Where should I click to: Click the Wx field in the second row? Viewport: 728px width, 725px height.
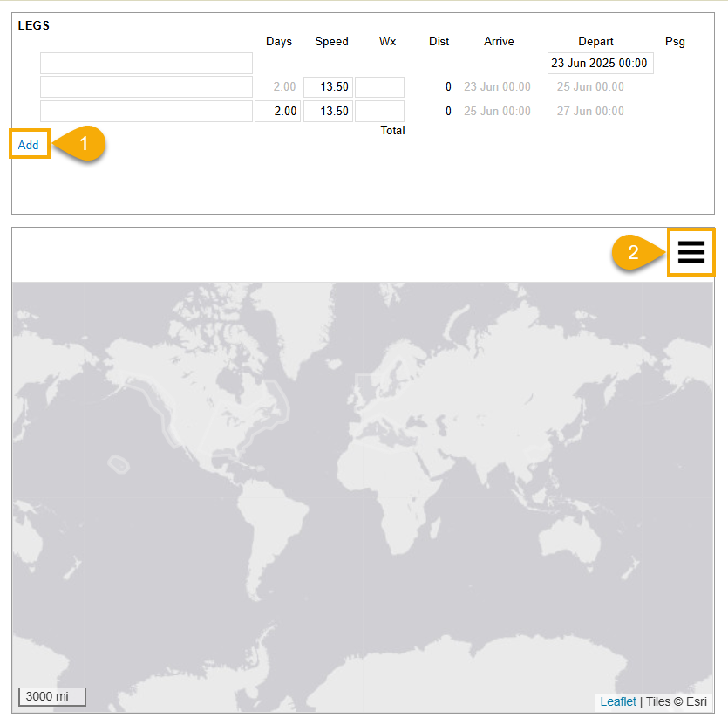click(x=379, y=87)
